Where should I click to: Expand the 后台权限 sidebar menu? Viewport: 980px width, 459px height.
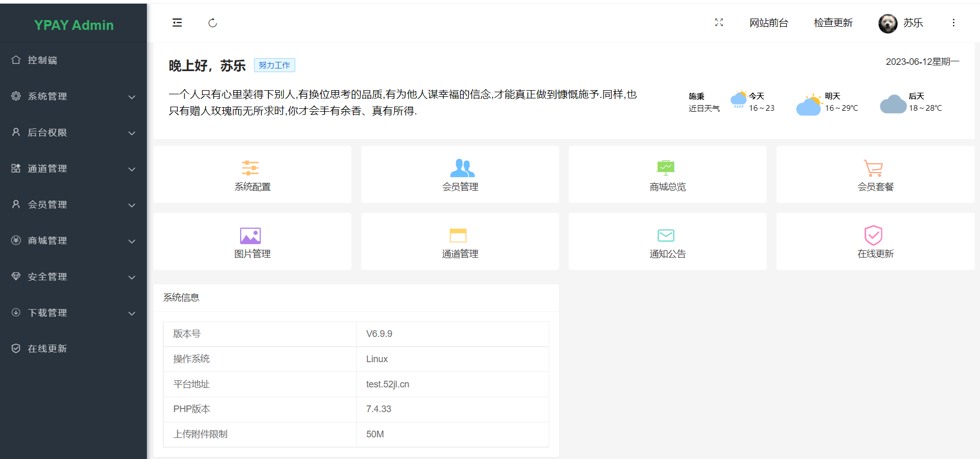click(x=73, y=132)
